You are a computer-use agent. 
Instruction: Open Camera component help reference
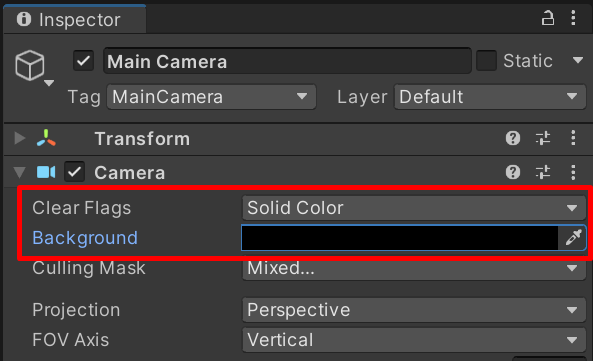coord(513,172)
